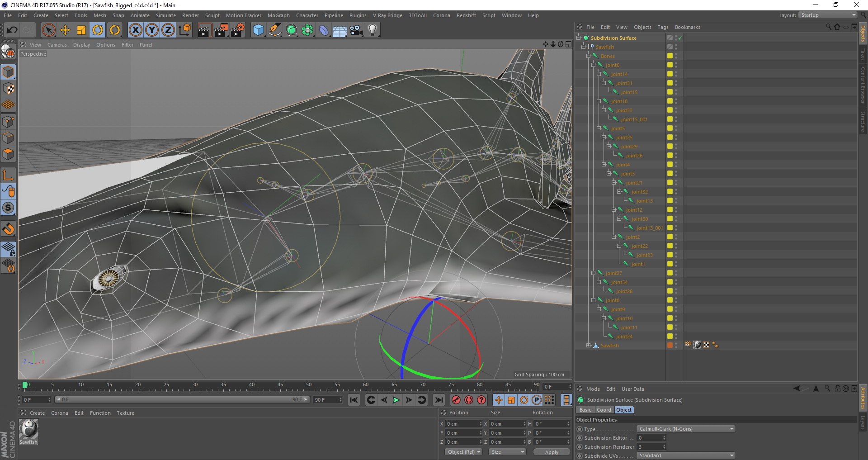Toggle the X axis lock
Viewport: 868px width, 460px height.
point(135,30)
